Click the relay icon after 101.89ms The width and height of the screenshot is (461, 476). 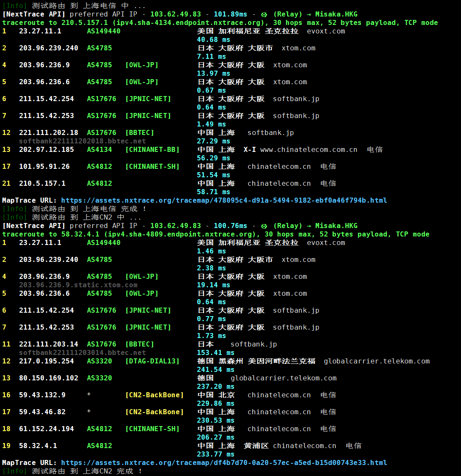tap(264, 14)
